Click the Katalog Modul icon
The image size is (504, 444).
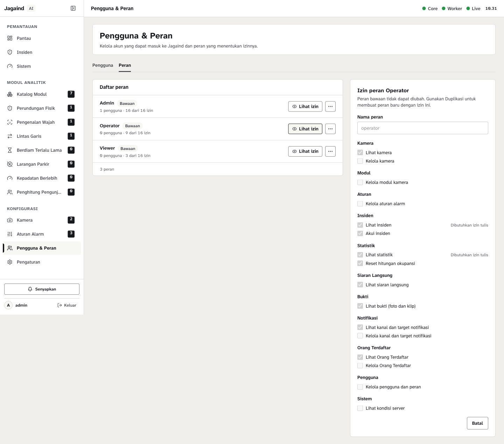pyautogui.click(x=10, y=94)
